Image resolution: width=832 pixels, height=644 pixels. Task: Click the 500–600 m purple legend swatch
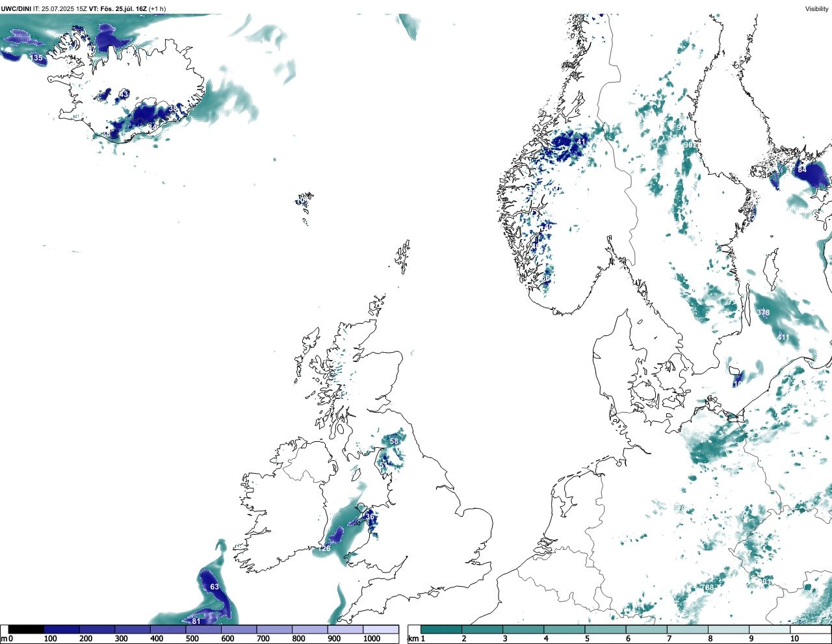(x=203, y=629)
